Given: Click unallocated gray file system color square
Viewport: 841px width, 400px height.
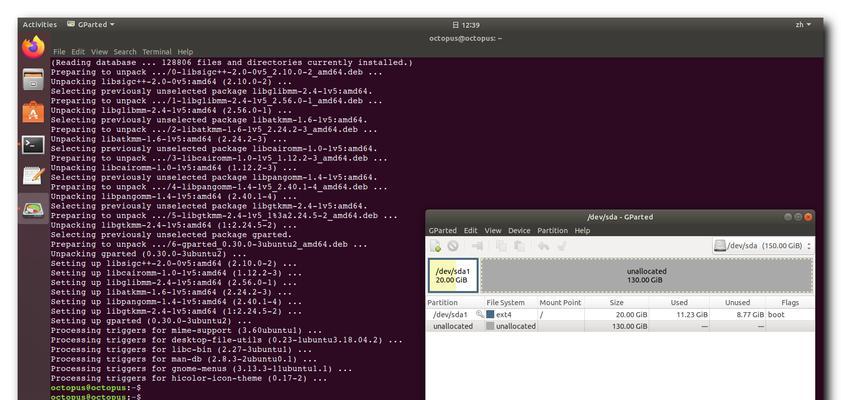Looking at the screenshot, I should [x=490, y=326].
